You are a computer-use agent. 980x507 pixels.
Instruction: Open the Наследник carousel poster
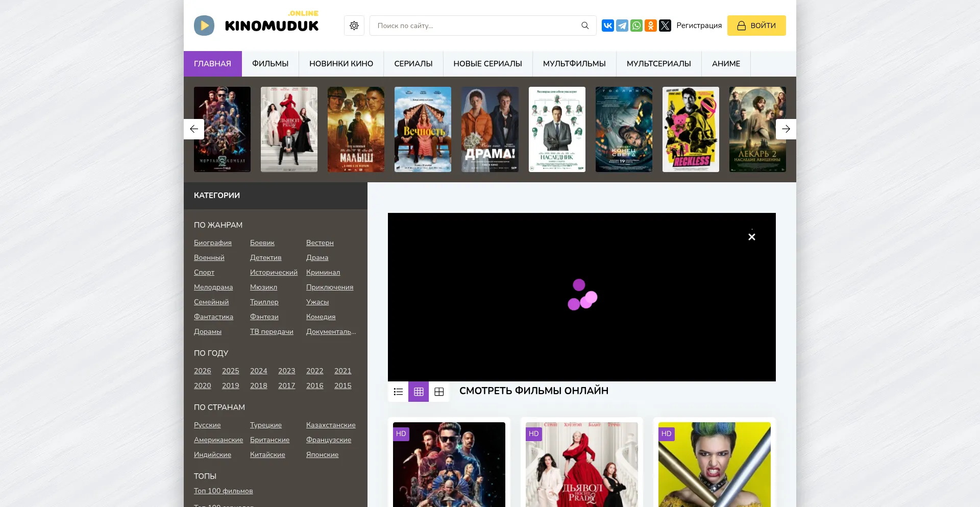click(557, 129)
